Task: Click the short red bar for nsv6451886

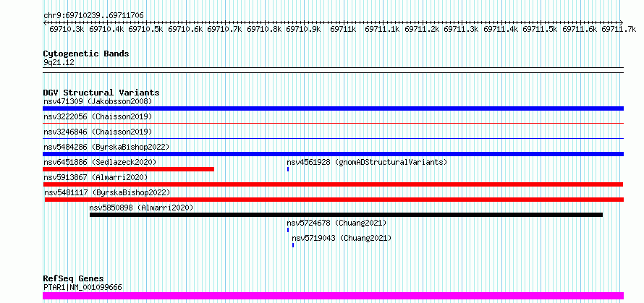Action: [128, 169]
